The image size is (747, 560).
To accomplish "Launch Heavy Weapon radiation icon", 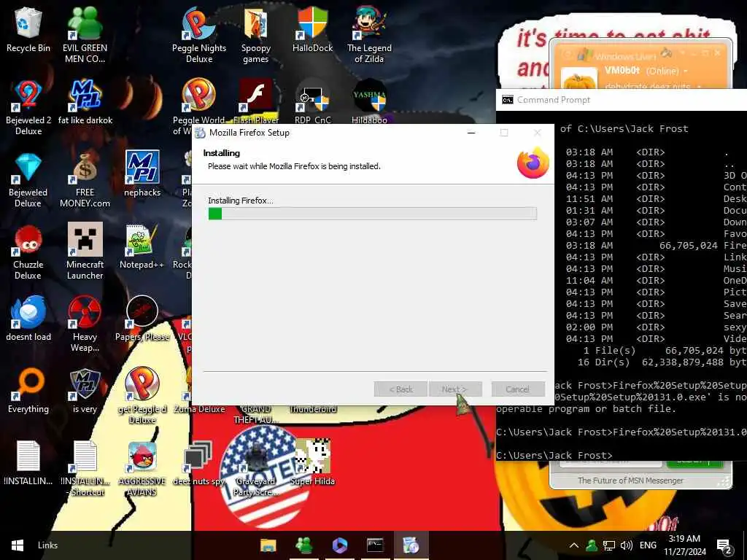I will click(x=85, y=324).
